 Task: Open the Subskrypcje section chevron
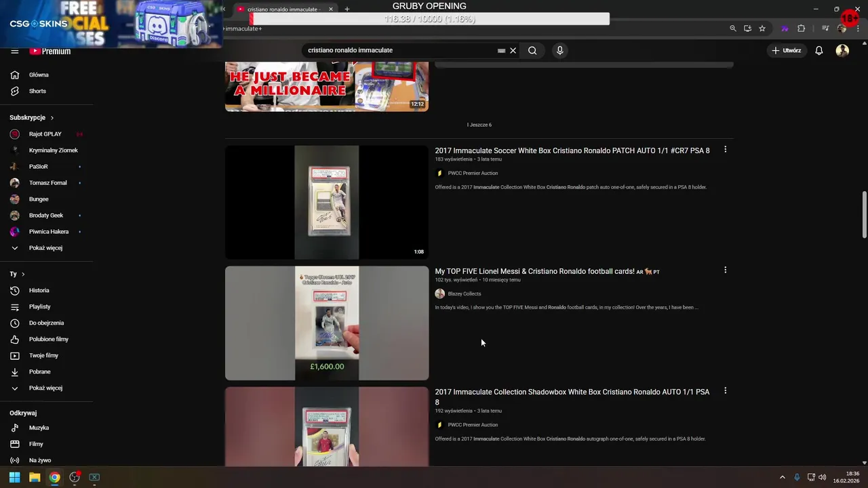(x=52, y=118)
